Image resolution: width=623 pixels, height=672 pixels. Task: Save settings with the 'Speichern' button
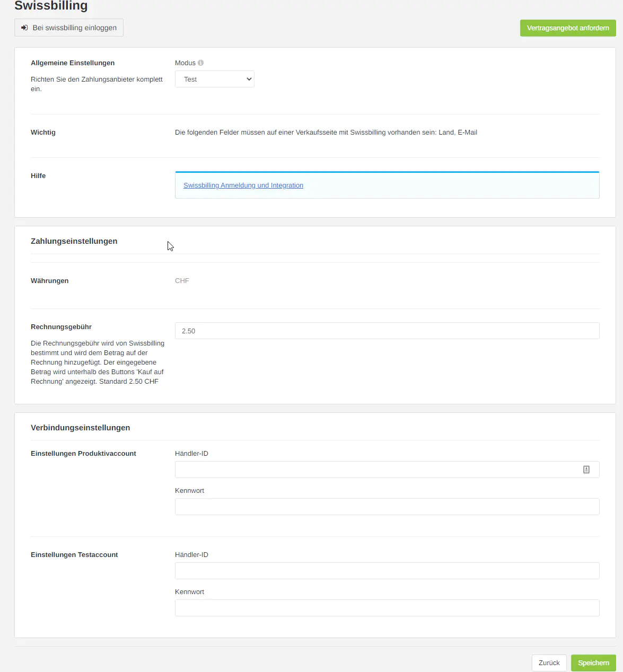point(593,663)
